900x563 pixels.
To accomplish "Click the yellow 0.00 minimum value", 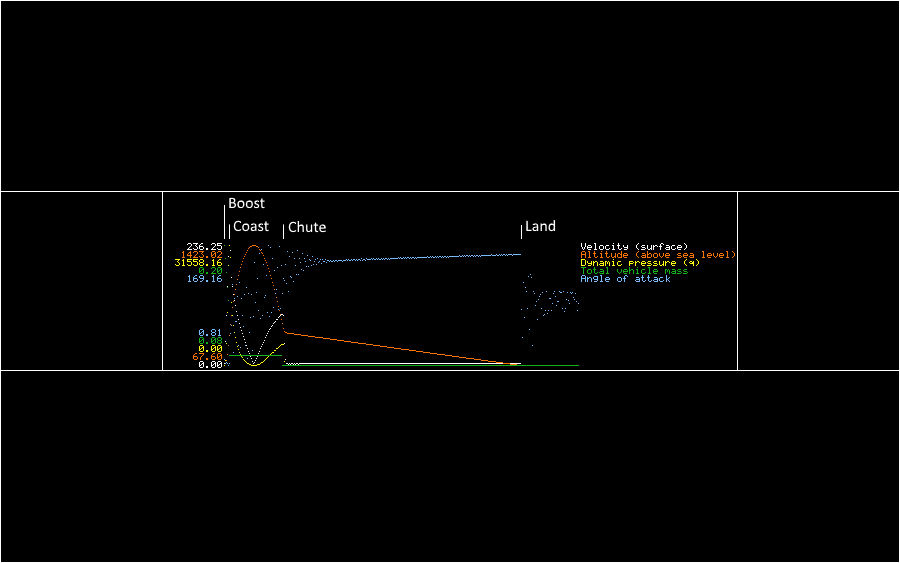I will 211,349.
